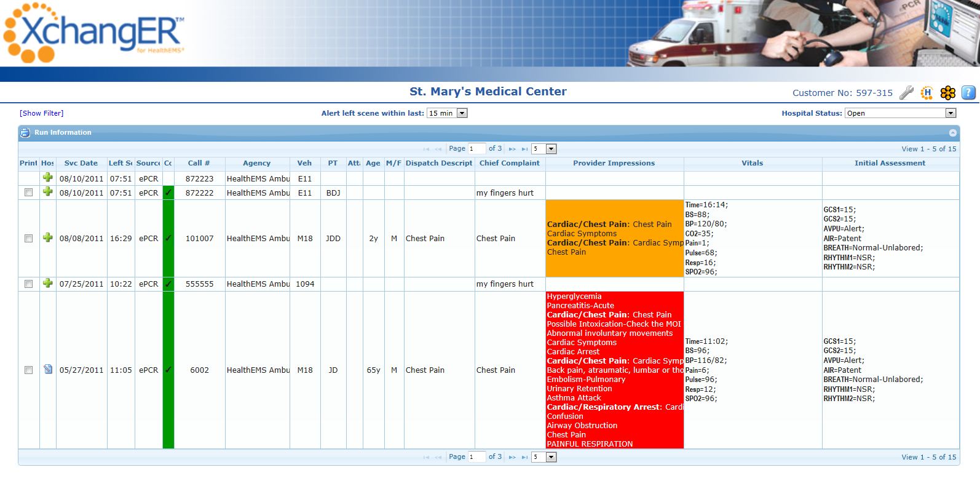Open settings with the wrench icon
The height and width of the screenshot is (478, 980).
(906, 93)
